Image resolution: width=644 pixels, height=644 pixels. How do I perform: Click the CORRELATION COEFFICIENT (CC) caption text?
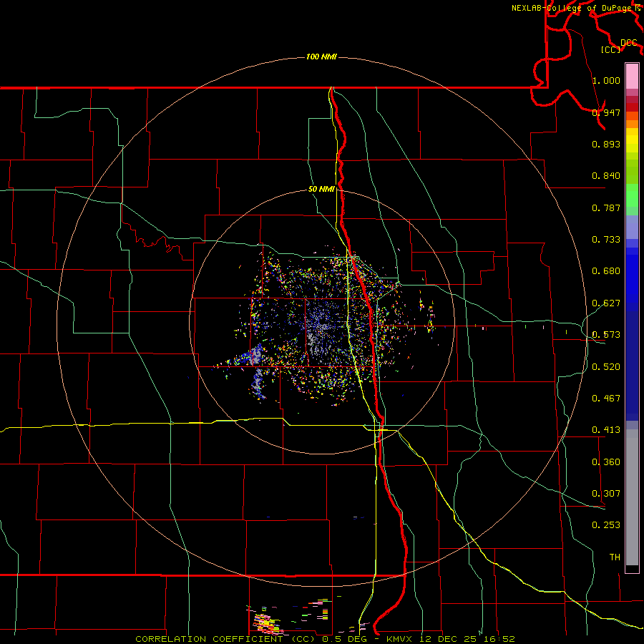[x=225, y=639]
